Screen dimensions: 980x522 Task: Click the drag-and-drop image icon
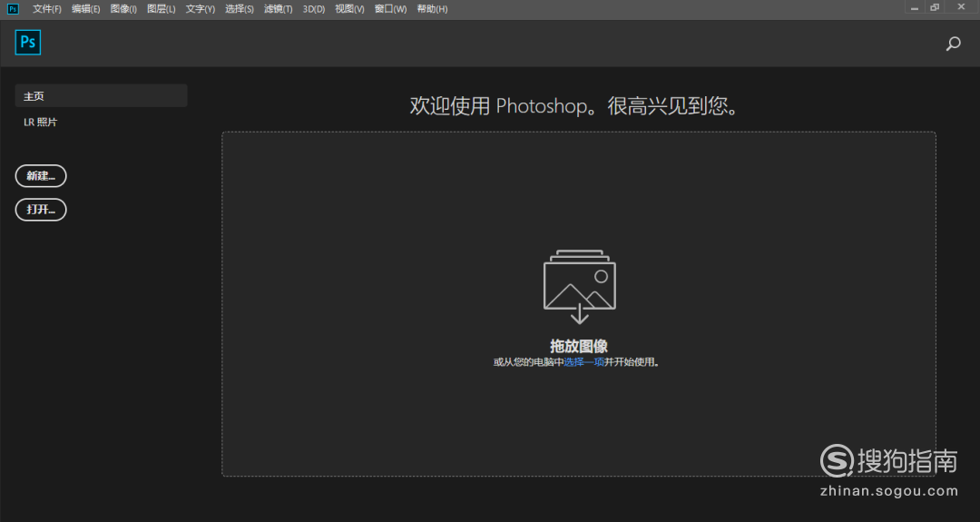coord(579,286)
